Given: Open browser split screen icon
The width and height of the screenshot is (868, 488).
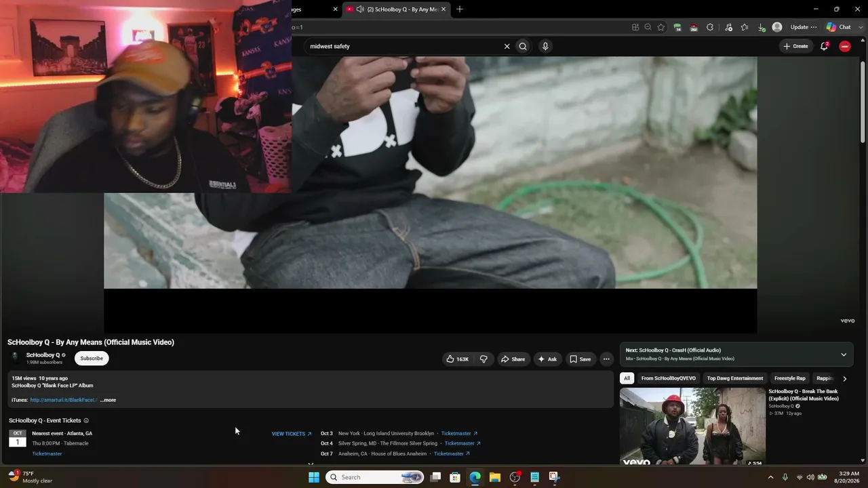Looking at the screenshot, I should pyautogui.click(x=635, y=27).
